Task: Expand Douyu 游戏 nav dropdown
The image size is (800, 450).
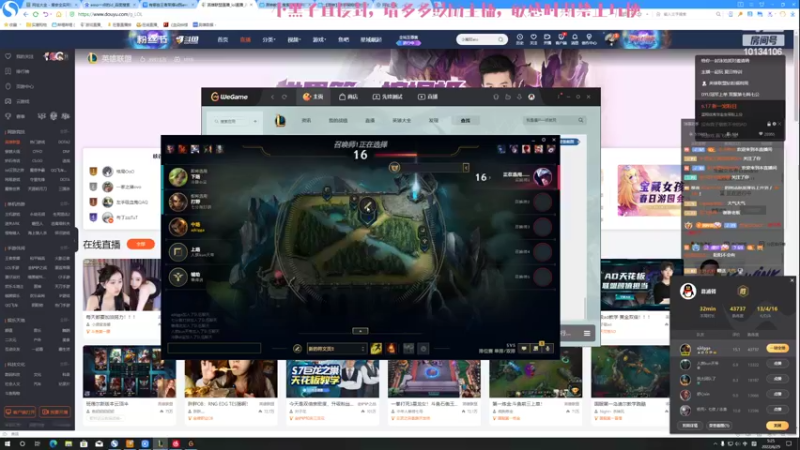Action: (319, 39)
